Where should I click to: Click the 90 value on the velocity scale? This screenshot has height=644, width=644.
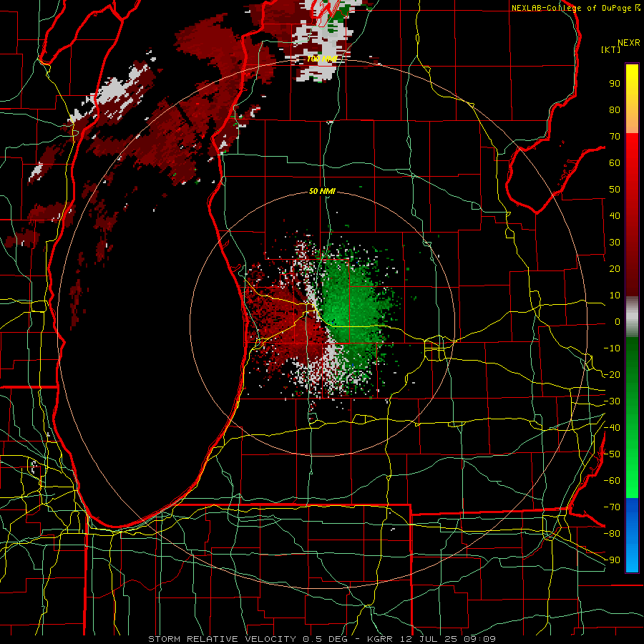pos(615,84)
